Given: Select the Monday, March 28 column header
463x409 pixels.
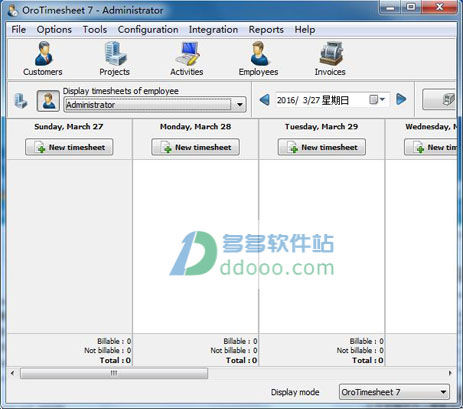Looking at the screenshot, I should [195, 127].
